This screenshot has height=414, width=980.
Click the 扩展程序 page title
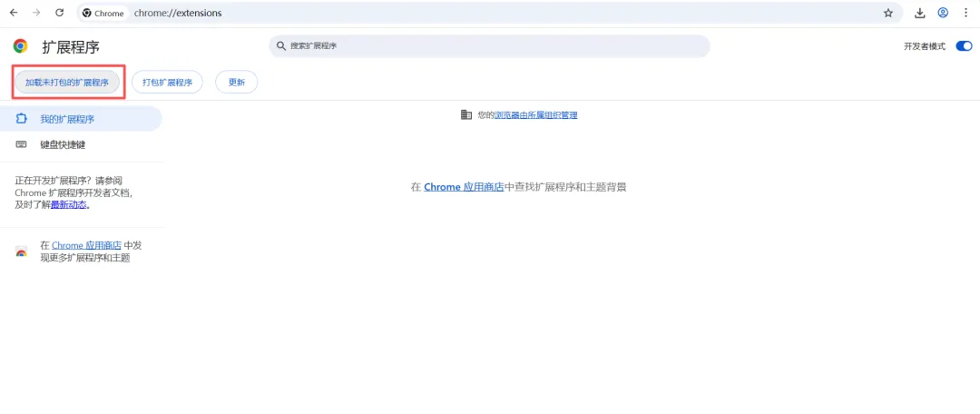pos(71,46)
